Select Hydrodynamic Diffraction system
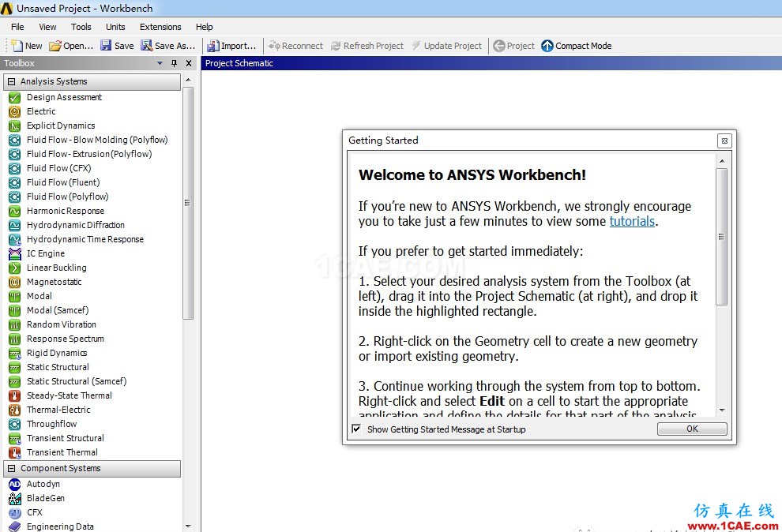 pyautogui.click(x=76, y=225)
